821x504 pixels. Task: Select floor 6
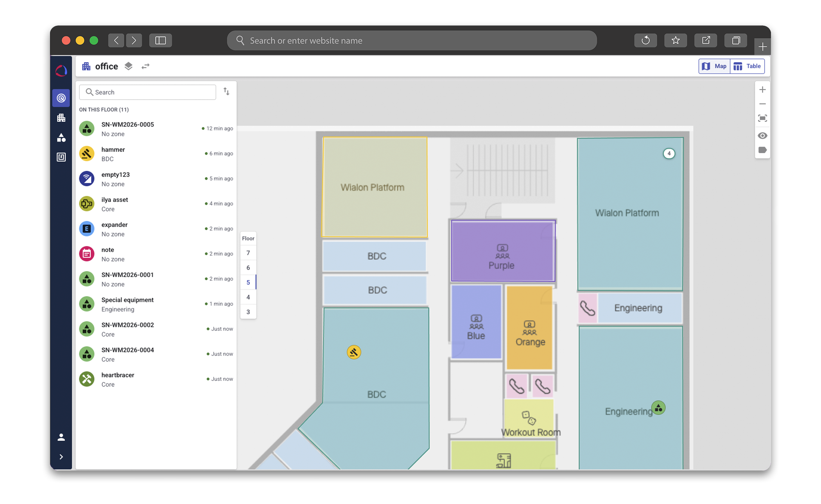[x=248, y=268]
